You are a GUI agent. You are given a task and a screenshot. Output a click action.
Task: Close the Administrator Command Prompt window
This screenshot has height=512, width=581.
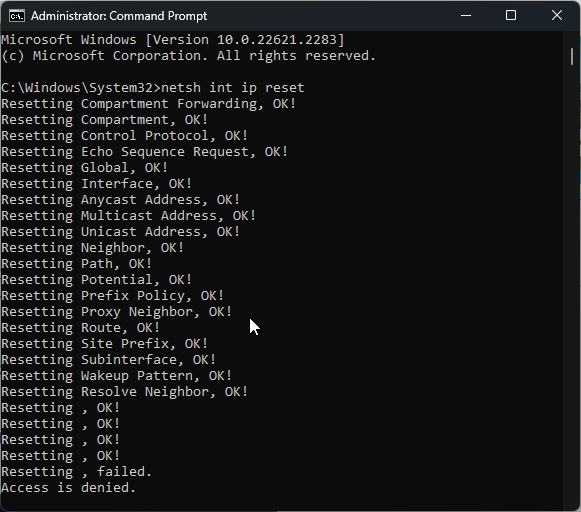click(x=557, y=16)
